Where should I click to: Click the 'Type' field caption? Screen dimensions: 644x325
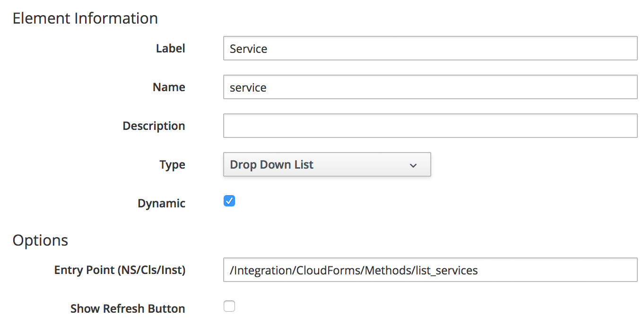tap(172, 164)
